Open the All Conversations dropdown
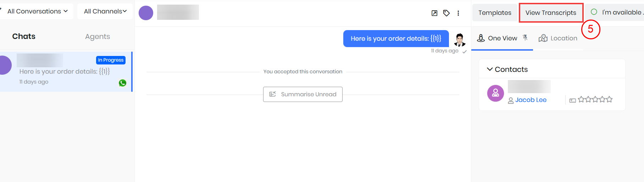The height and width of the screenshot is (182, 644). tap(37, 11)
